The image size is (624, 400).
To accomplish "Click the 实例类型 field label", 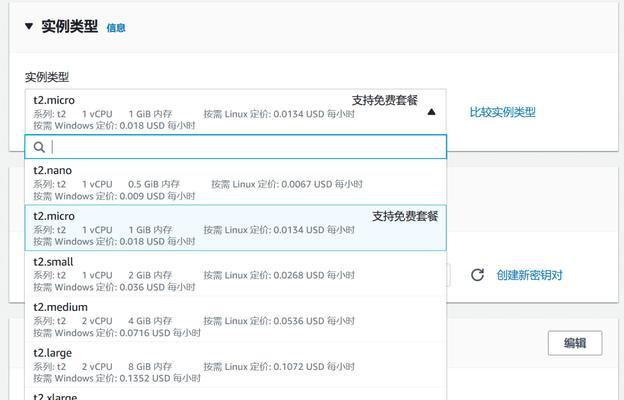I will pos(47,77).
